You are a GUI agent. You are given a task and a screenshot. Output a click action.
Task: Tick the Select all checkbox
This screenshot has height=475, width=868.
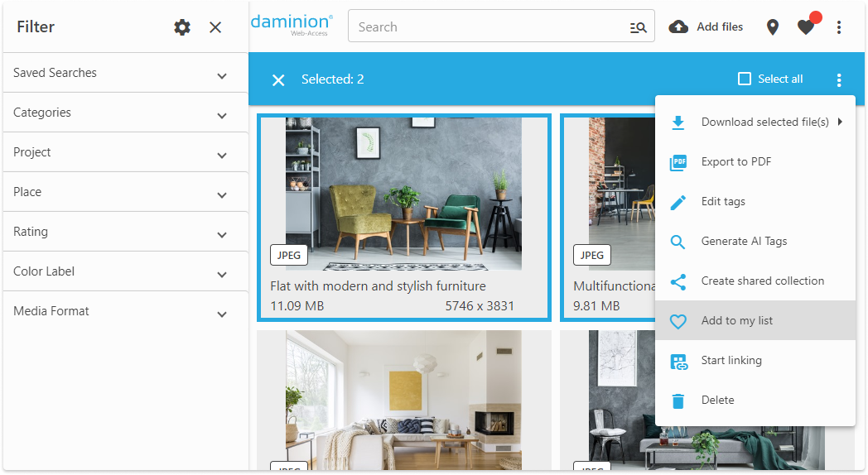click(745, 79)
